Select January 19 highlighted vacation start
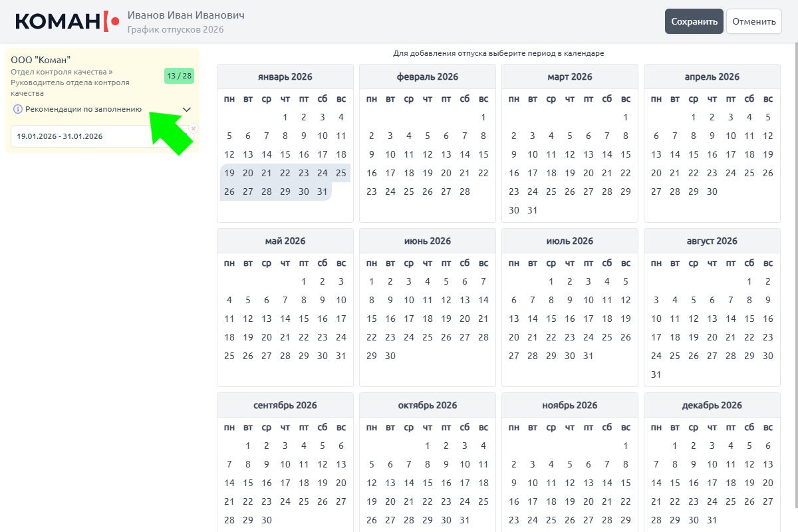Viewport: 798px width, 532px height. click(229, 173)
